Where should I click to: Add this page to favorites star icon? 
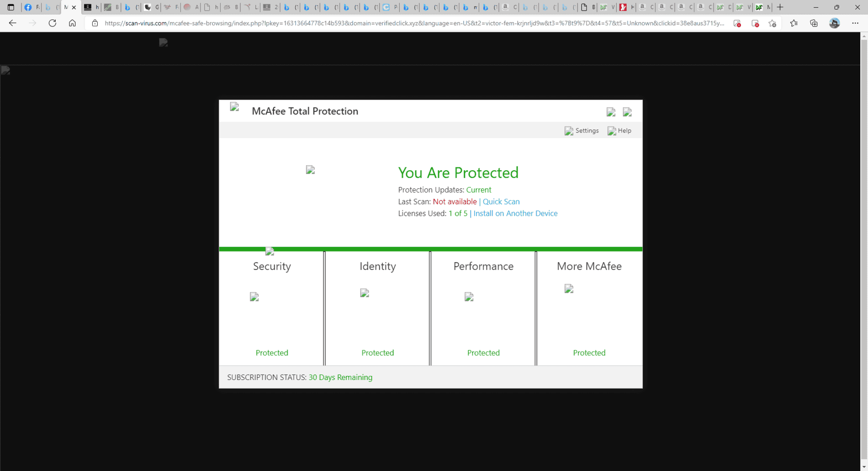773,23
